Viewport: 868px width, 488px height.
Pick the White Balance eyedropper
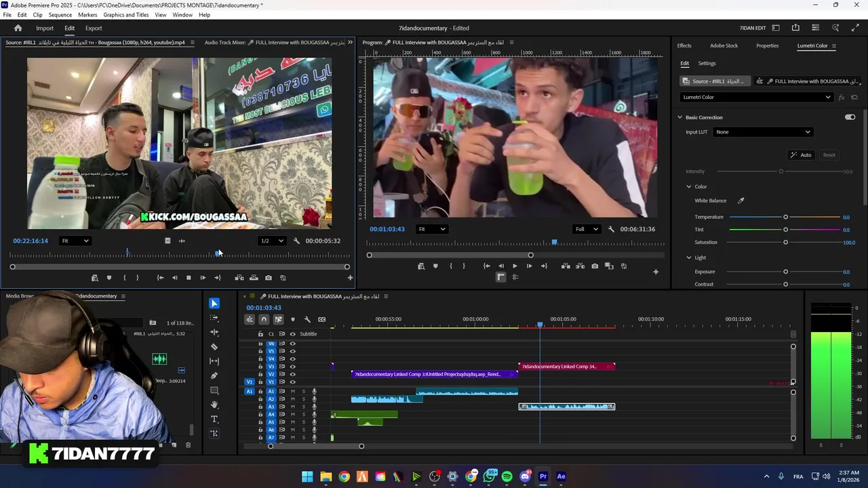[x=741, y=201]
